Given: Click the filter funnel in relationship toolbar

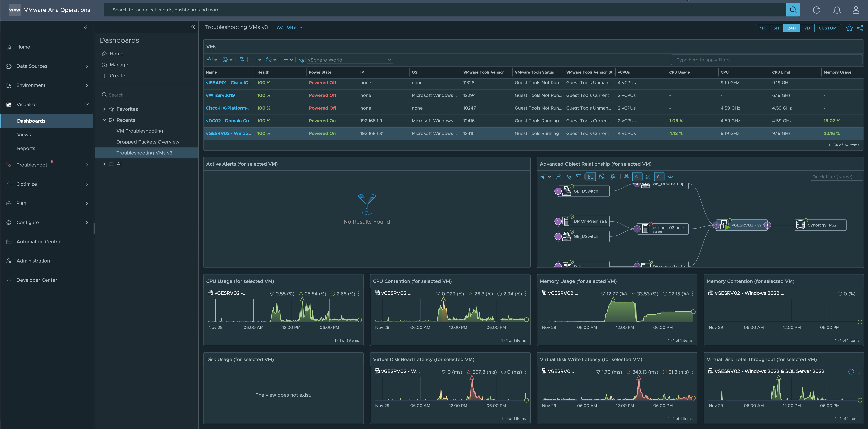Looking at the screenshot, I should click(x=578, y=176).
